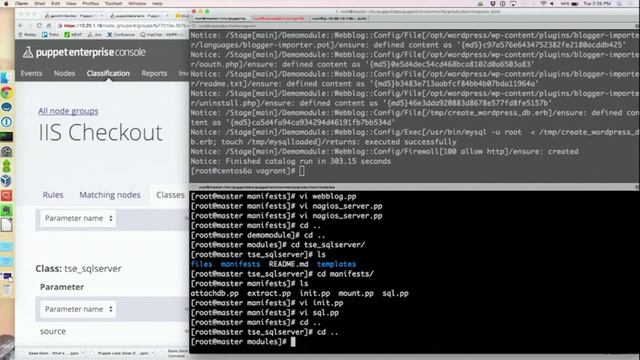Open Finder from the Dock
640x360 pixels.
tap(6, 78)
